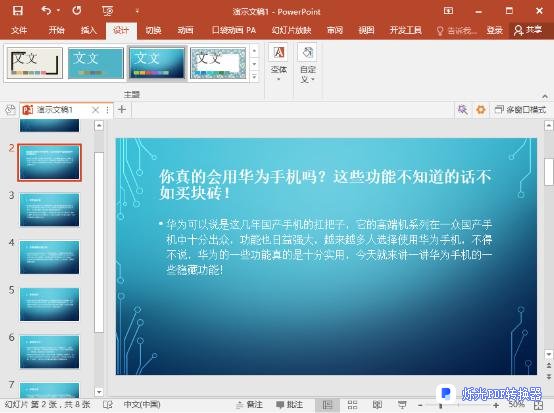Click the 共享 share button

tap(528, 30)
